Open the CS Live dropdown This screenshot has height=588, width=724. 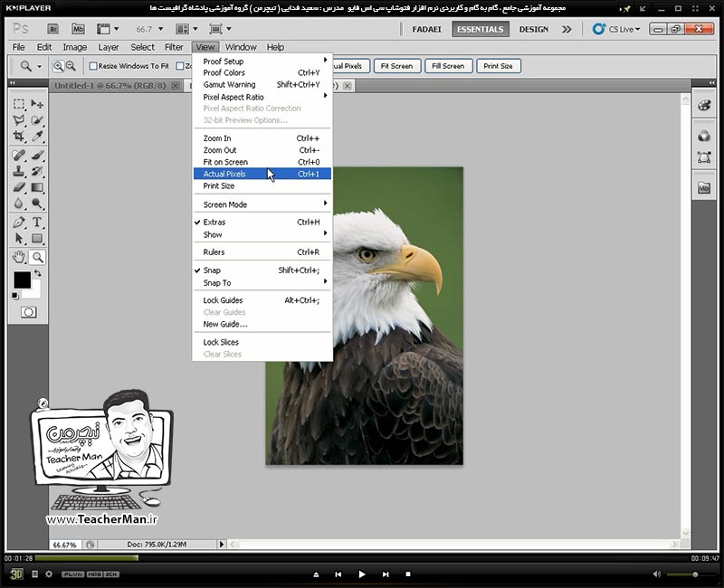tap(617, 29)
